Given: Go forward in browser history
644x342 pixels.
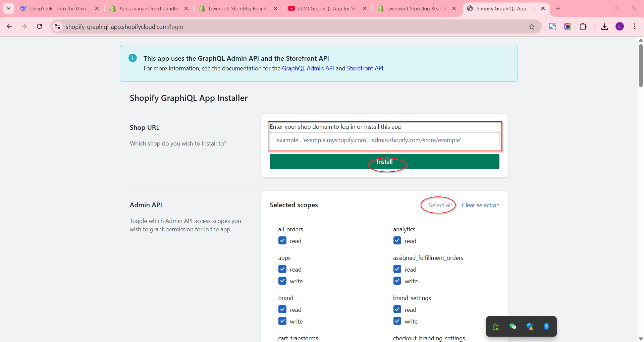Looking at the screenshot, I should [24, 26].
